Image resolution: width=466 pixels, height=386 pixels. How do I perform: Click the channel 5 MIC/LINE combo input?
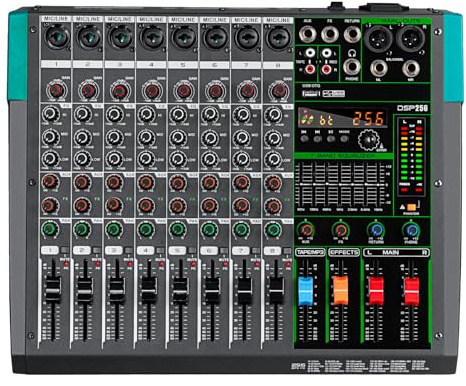click(183, 37)
